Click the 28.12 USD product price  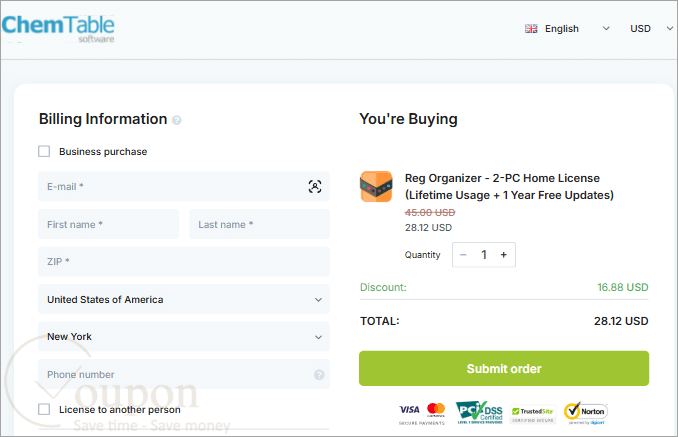[x=428, y=228]
